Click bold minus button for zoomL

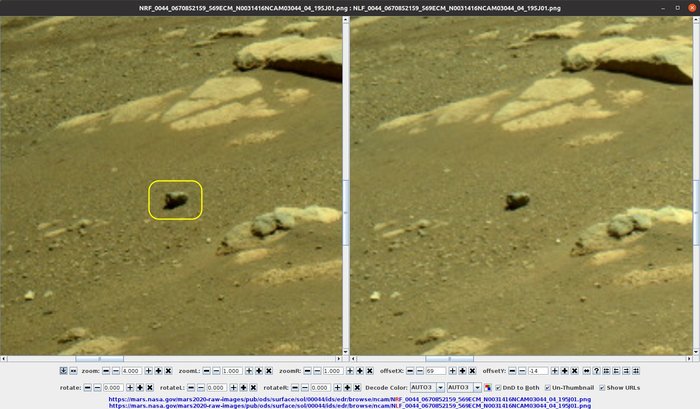(206, 371)
